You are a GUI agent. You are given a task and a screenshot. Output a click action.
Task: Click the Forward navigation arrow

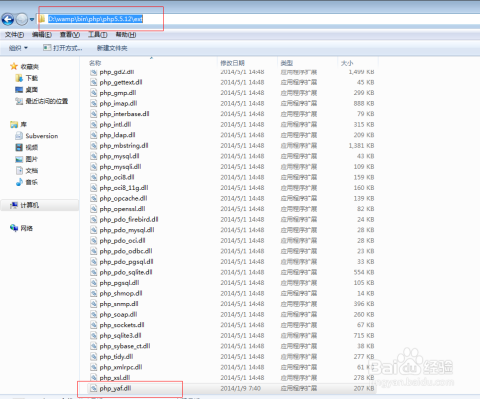tap(22, 19)
